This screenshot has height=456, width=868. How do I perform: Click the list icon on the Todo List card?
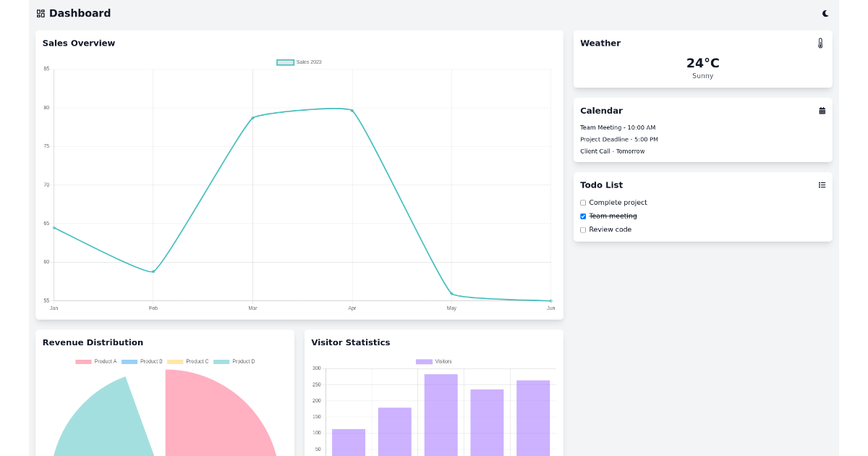click(822, 185)
